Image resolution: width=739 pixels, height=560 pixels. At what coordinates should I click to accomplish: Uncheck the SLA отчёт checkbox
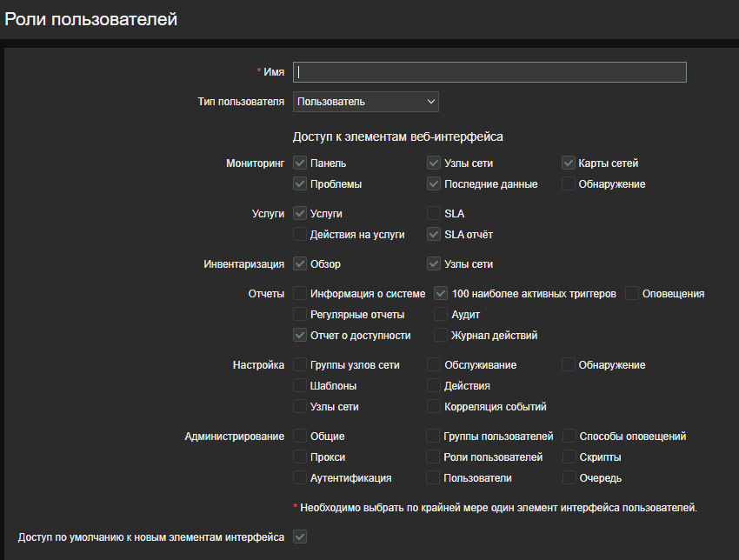[x=434, y=235]
